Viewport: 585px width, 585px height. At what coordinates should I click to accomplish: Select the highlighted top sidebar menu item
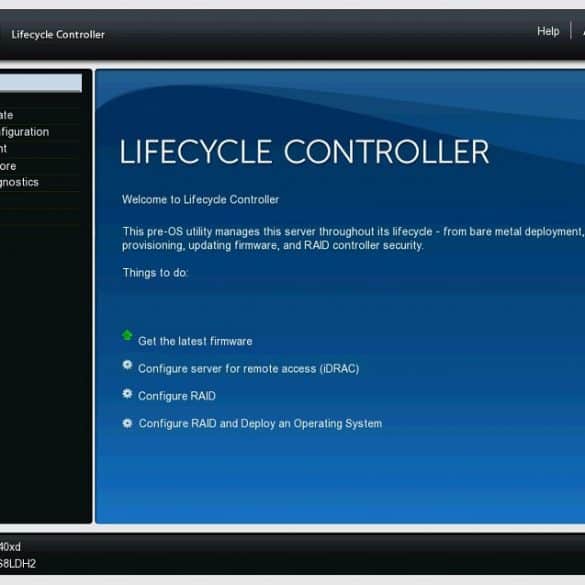click(x=41, y=82)
